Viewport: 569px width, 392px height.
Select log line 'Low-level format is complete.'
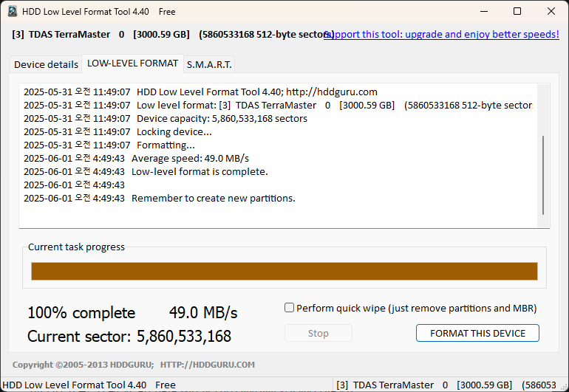[x=146, y=171]
